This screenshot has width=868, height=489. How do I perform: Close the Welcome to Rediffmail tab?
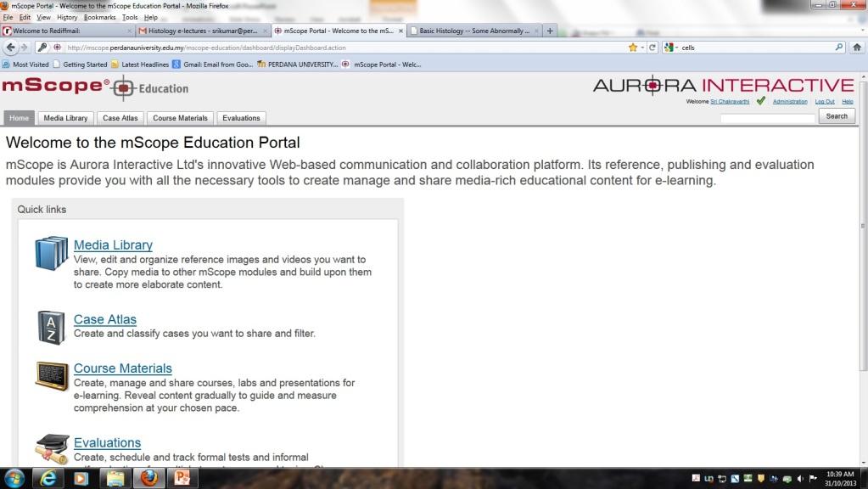(129, 31)
